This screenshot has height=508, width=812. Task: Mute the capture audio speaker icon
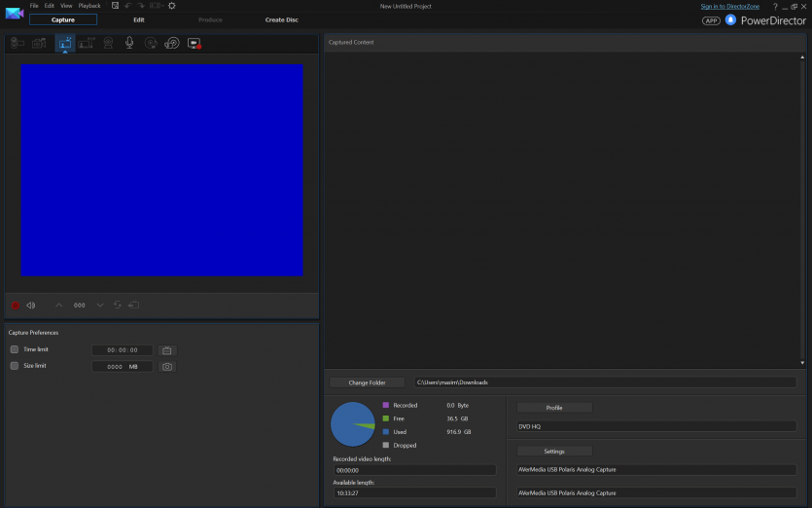[31, 306]
